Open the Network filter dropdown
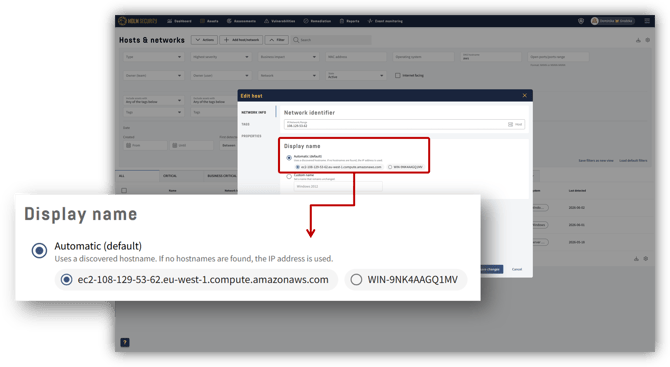Image resolution: width=670 pixels, height=367 pixels. coord(288,76)
